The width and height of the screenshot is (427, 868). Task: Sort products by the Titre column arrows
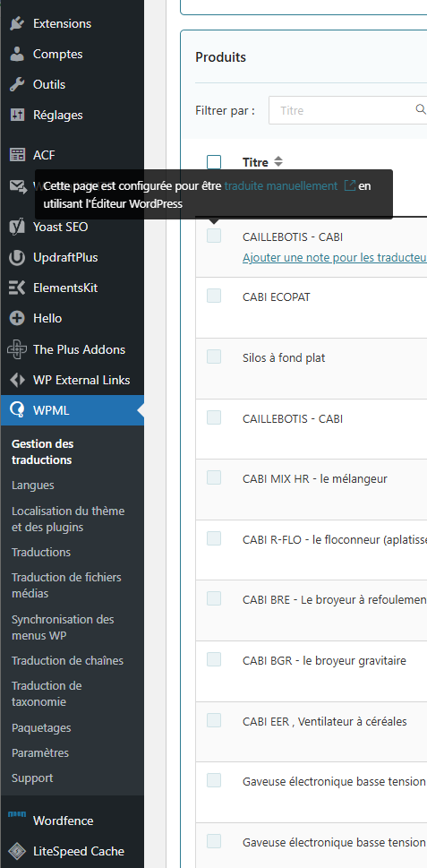(278, 161)
